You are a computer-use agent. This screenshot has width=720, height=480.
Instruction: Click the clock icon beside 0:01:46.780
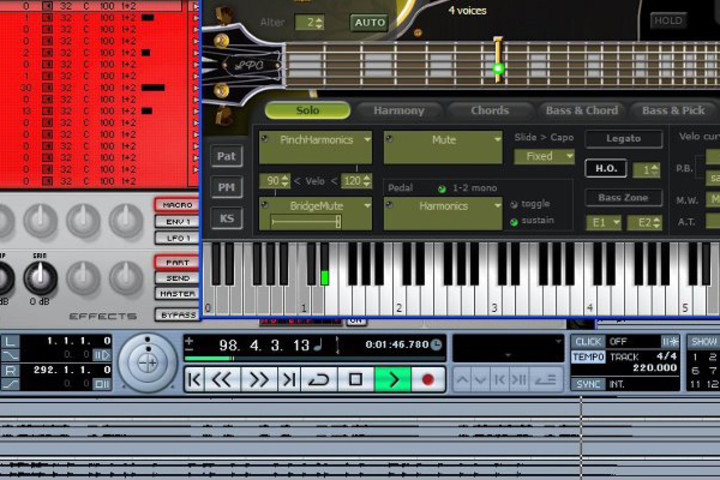pyautogui.click(x=436, y=344)
